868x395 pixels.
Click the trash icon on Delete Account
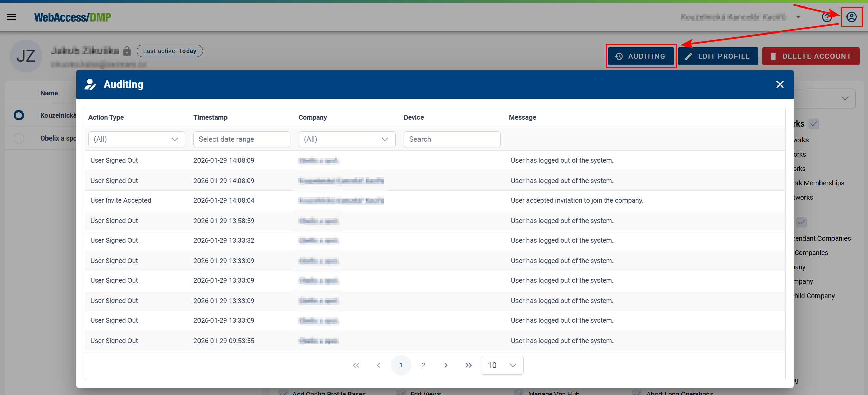(x=773, y=56)
